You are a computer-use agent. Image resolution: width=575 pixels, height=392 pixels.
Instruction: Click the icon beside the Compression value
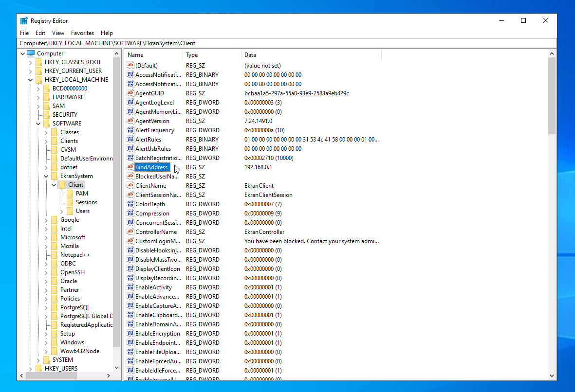point(130,213)
